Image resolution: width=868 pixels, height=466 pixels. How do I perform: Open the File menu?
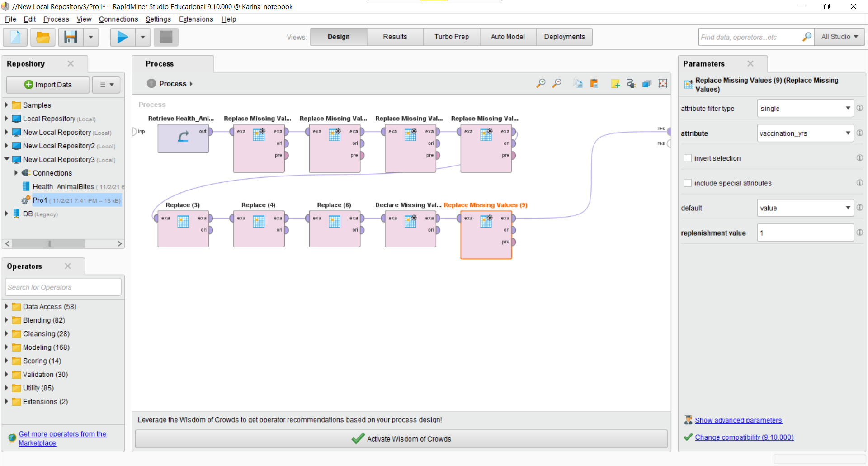(x=10, y=19)
